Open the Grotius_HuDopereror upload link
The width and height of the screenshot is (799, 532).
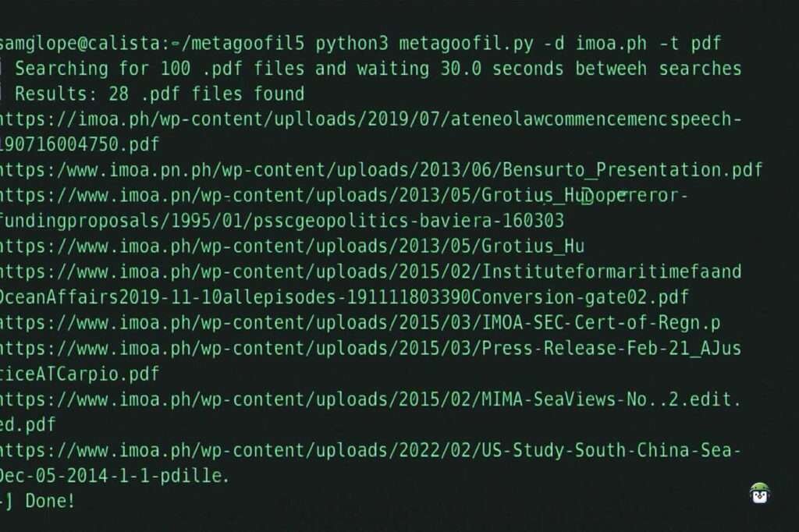click(344, 196)
